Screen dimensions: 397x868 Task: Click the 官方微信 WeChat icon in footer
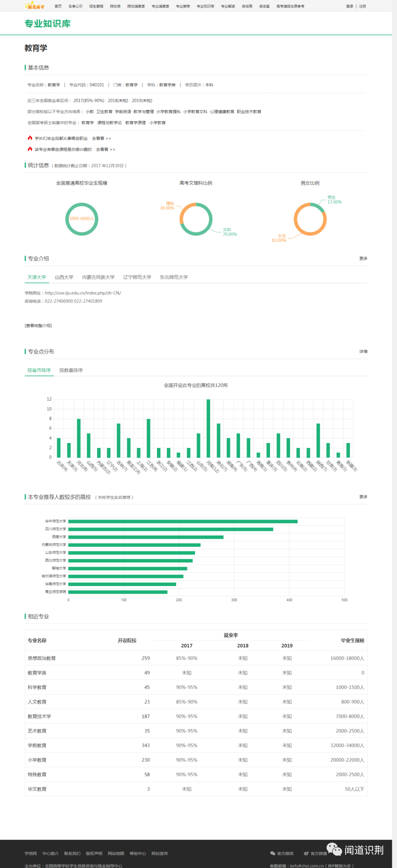click(x=272, y=853)
